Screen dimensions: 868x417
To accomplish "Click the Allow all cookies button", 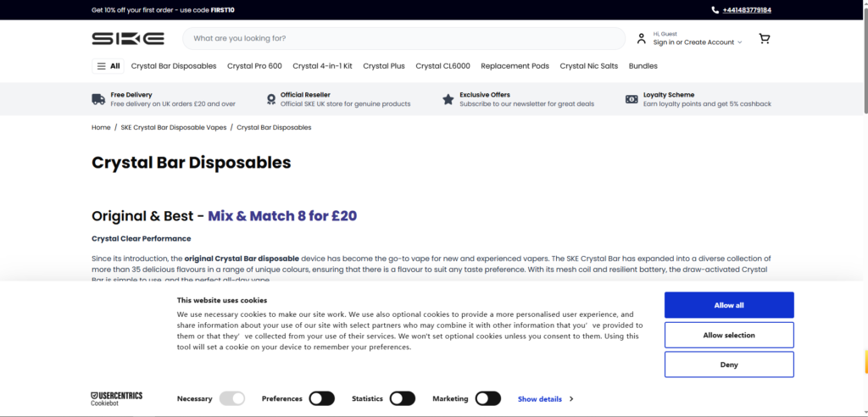I will pyautogui.click(x=729, y=305).
